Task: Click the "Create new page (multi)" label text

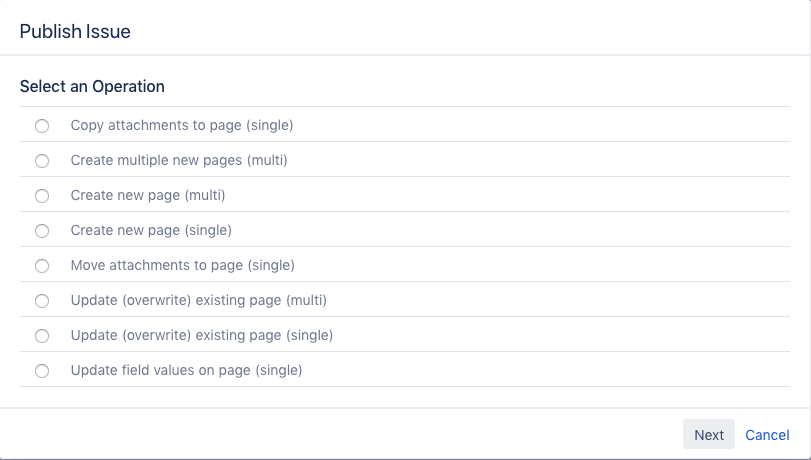Action: tap(148, 195)
